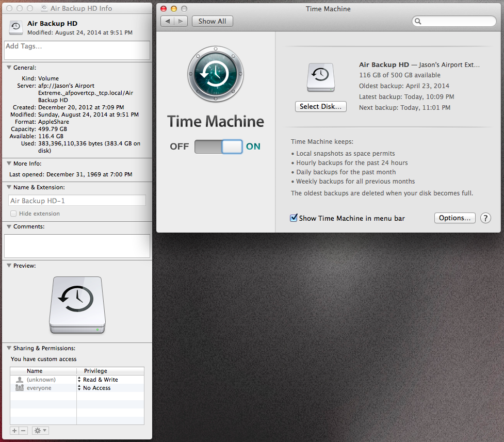Click the 'Available: 116.4 GB' value
Screen dimensions: 504x442
pyautogui.click(x=51, y=136)
